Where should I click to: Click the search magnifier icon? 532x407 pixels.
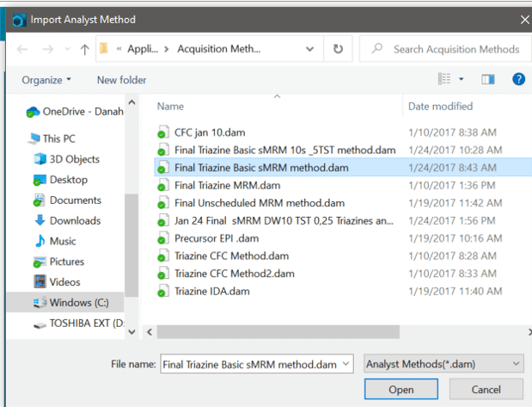[376, 48]
